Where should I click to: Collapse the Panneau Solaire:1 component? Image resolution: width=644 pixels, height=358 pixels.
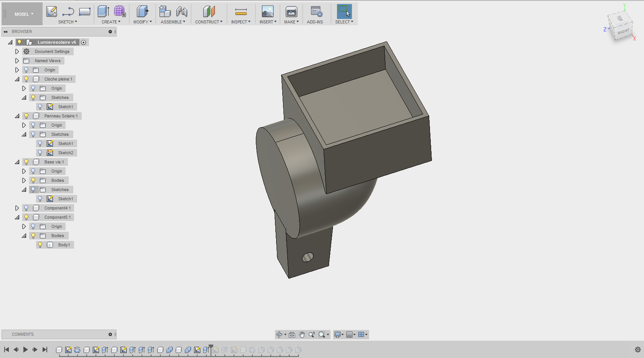click(17, 116)
